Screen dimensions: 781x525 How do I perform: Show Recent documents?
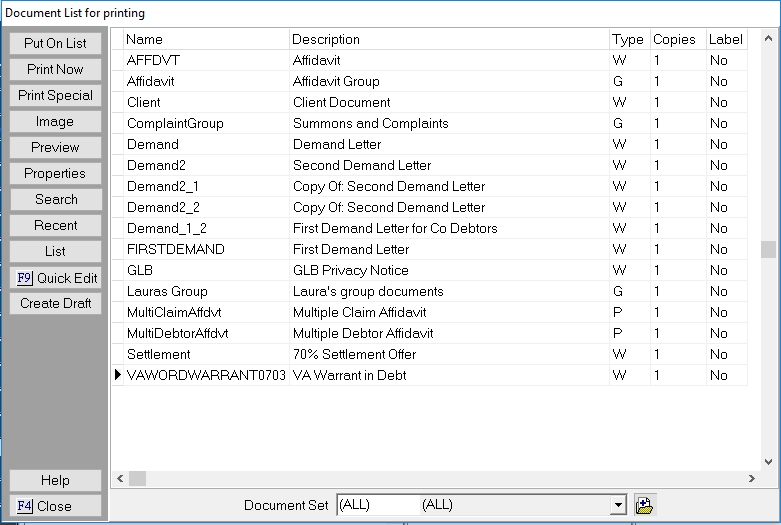[56, 225]
